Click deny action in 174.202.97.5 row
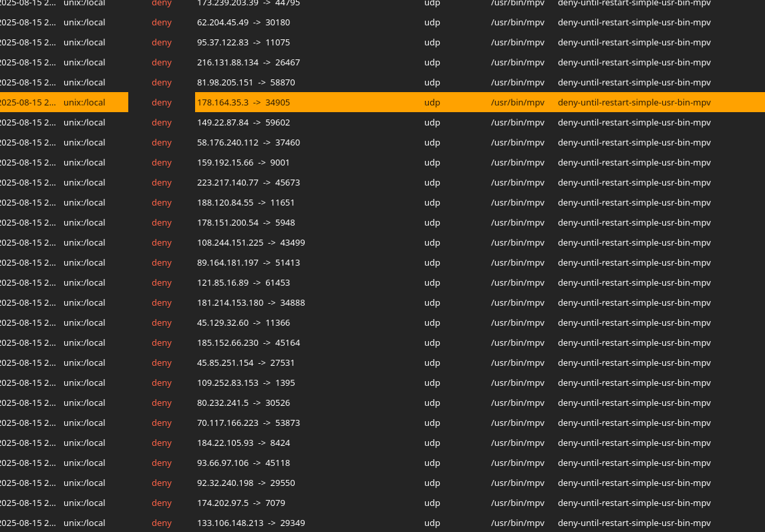 click(162, 502)
